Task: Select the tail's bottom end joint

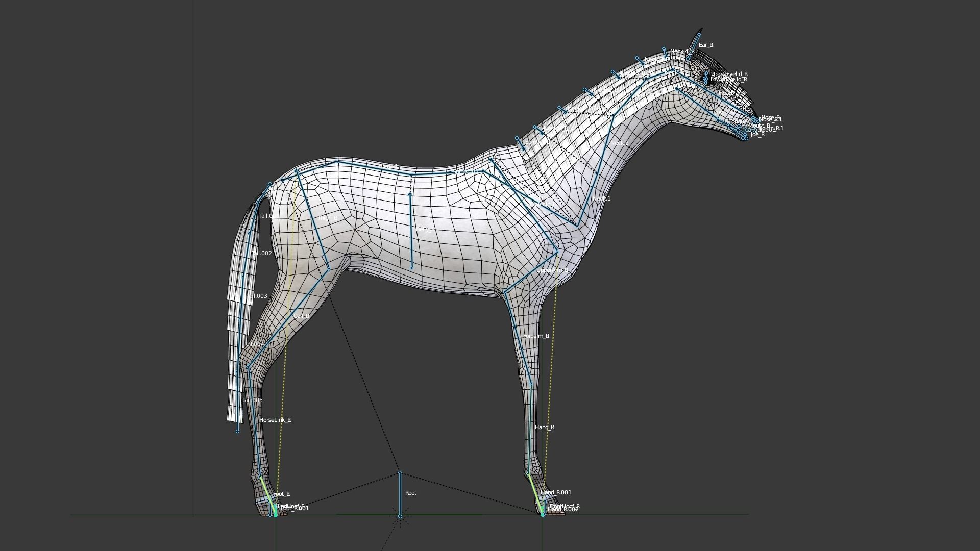Action: (237, 432)
